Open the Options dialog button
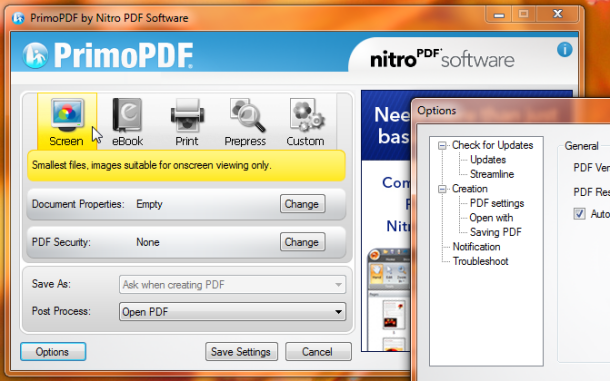610x381 pixels. (53, 352)
